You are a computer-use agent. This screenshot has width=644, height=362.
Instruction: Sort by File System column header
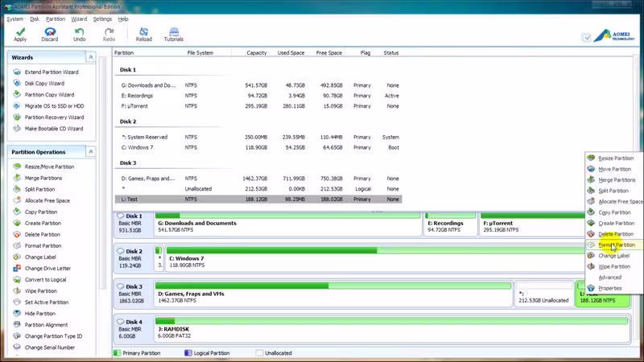click(200, 53)
